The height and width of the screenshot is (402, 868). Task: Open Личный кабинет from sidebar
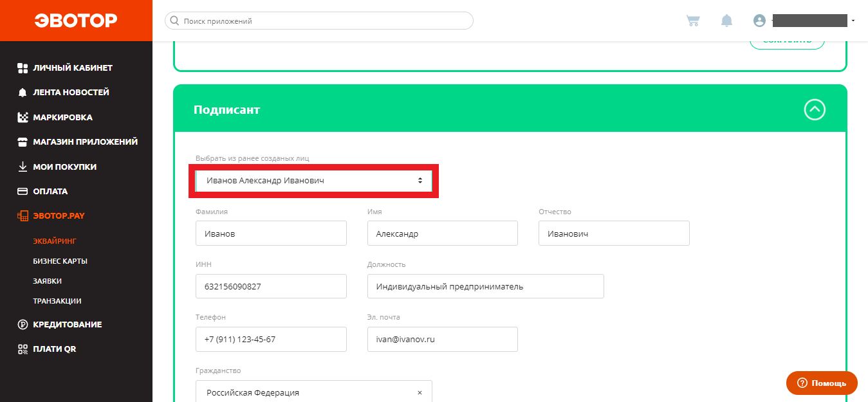tap(72, 68)
